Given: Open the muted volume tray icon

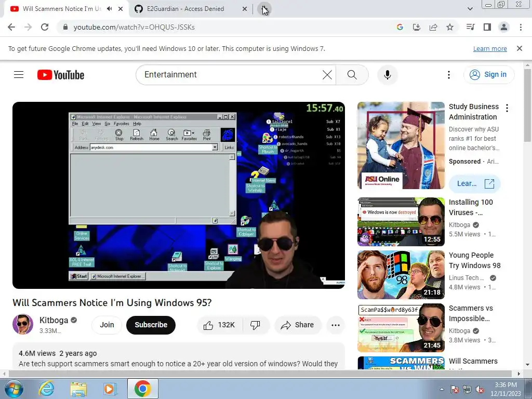Looking at the screenshot, I should click(480, 389).
